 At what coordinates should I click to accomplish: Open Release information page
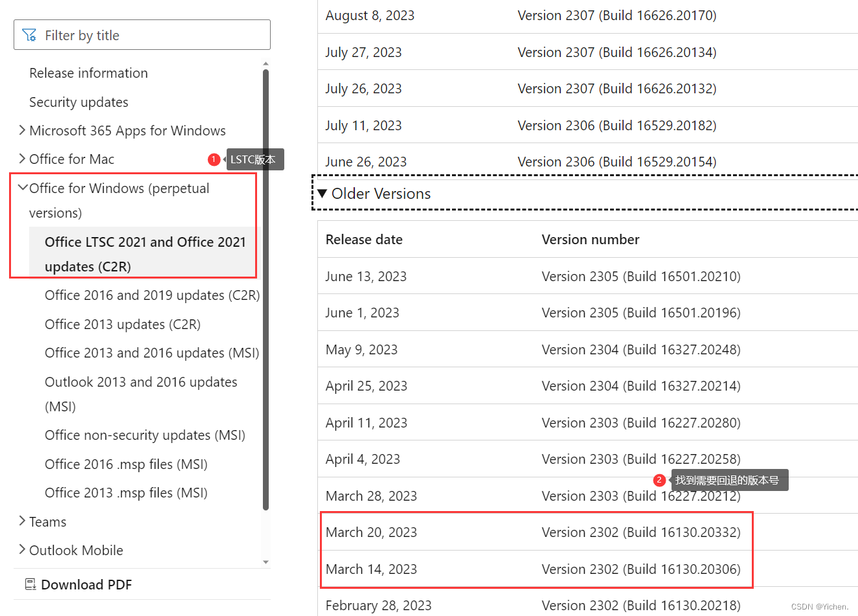[x=88, y=73]
